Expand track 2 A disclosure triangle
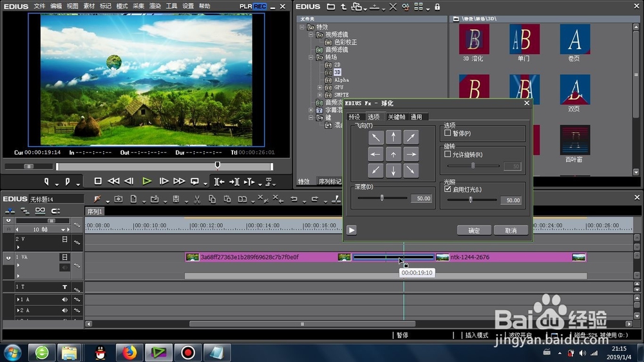Image resolution: width=644 pixels, height=362 pixels. coord(17,310)
